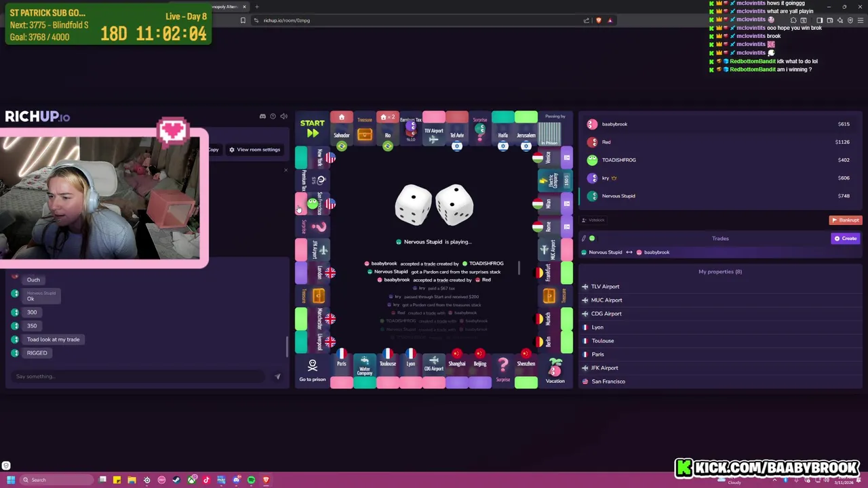The height and width of the screenshot is (488, 868).
Task: Select the Tel Aviv property tile
Action: pos(457,129)
